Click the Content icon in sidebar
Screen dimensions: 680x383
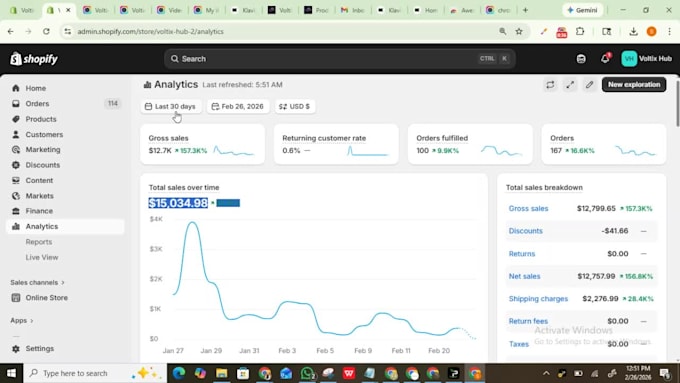16,180
